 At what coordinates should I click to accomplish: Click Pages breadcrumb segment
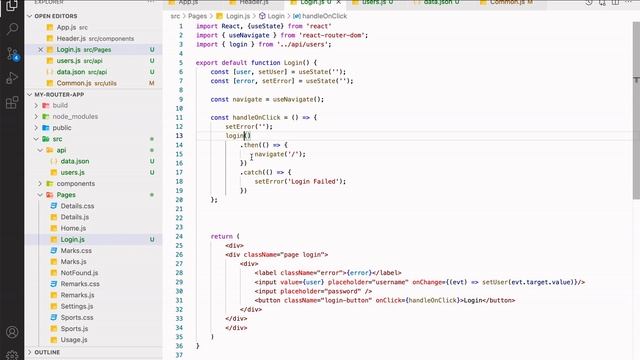pos(198,16)
